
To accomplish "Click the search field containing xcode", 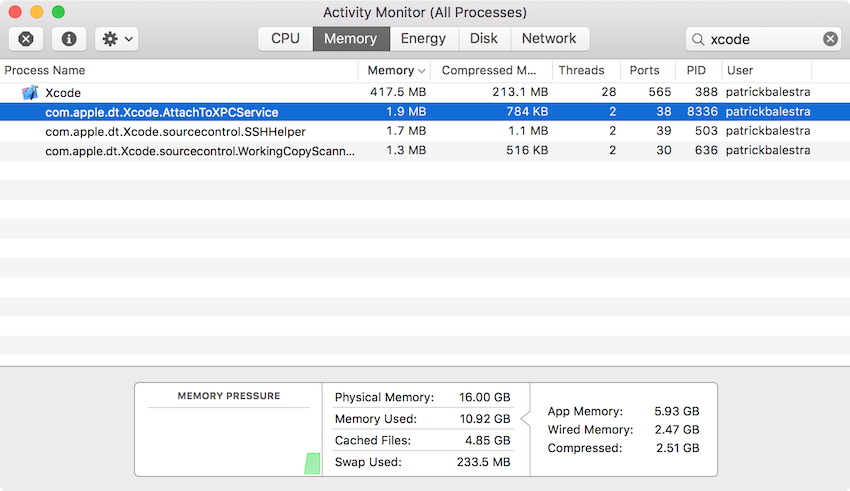I will click(x=763, y=39).
